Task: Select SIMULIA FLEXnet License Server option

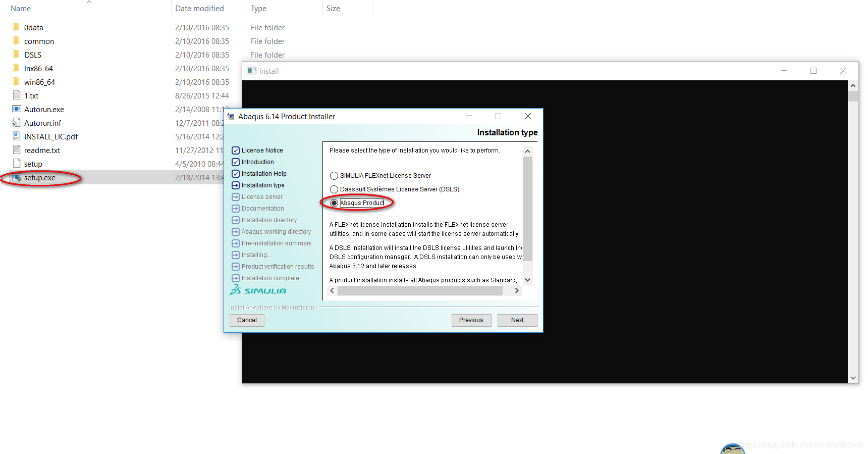Action: tap(334, 176)
